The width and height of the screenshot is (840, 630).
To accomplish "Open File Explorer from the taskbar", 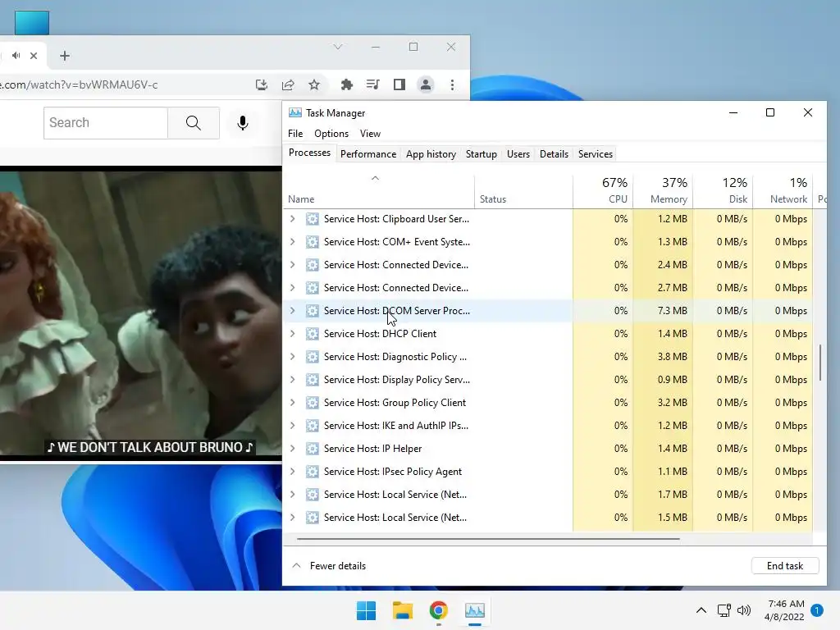I will click(402, 610).
